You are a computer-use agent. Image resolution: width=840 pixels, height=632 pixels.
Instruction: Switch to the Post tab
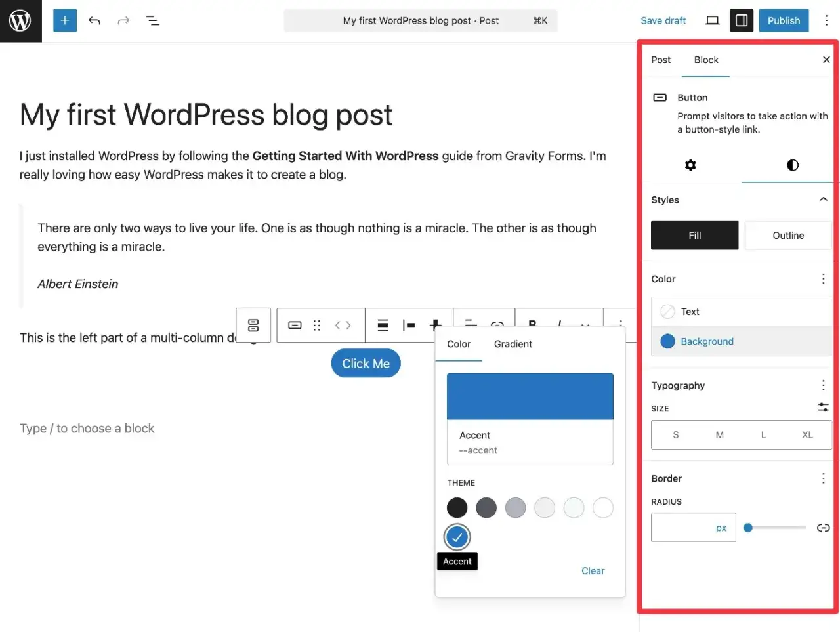click(661, 60)
